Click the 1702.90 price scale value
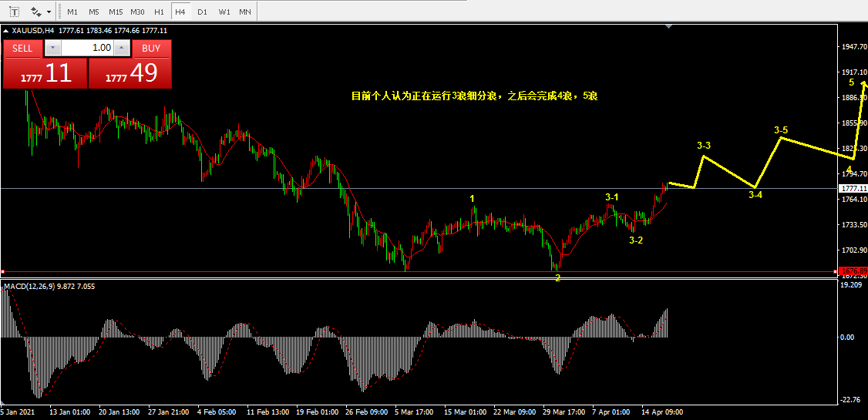Screen dimensions: 868x420 coord(853,250)
